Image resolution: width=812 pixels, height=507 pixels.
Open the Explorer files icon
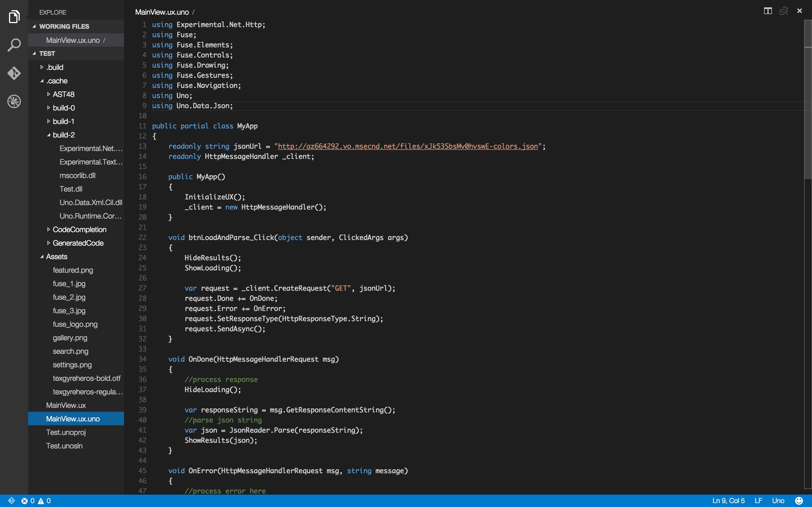pos(14,16)
